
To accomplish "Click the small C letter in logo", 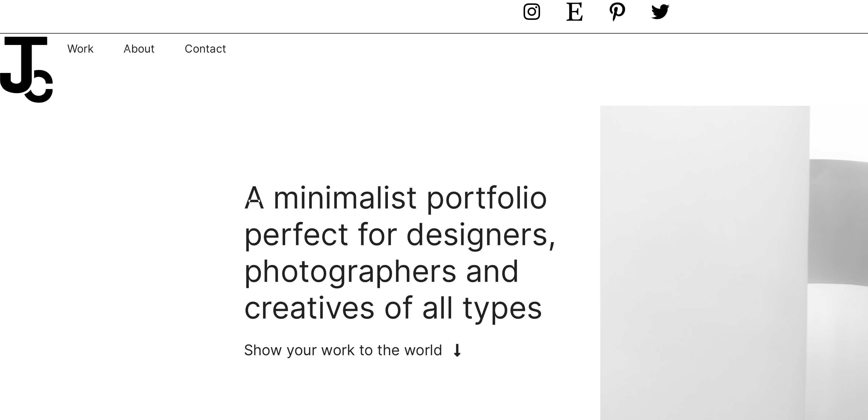I will point(39,86).
